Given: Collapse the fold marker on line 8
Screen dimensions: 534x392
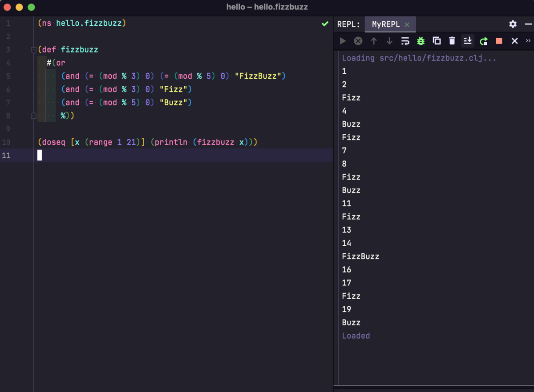Looking at the screenshot, I should click(33, 116).
